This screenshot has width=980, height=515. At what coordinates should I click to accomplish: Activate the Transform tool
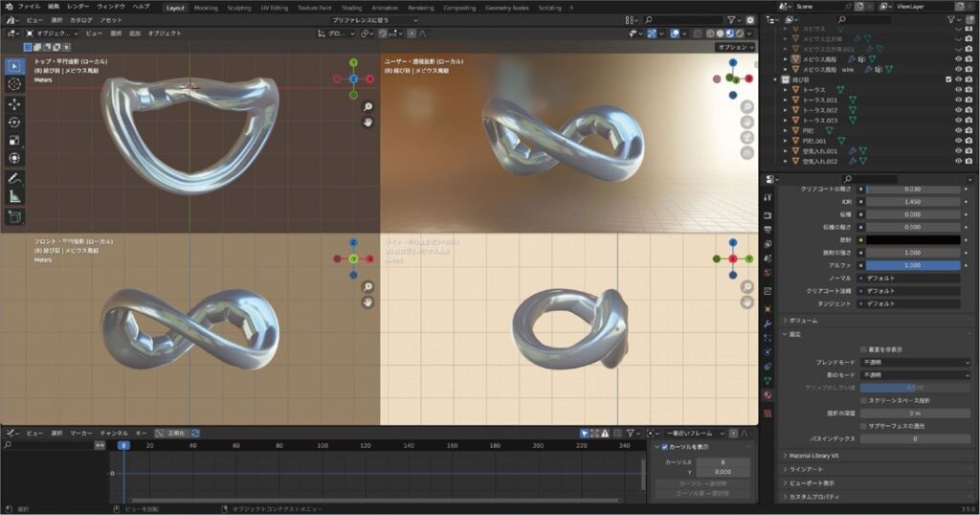(14, 159)
